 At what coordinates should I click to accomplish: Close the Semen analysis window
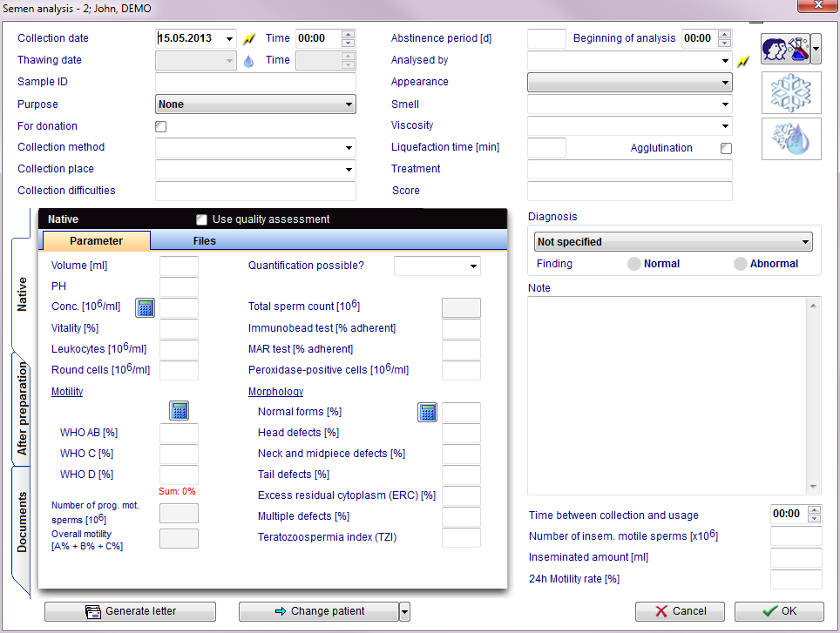pyautogui.click(x=817, y=5)
